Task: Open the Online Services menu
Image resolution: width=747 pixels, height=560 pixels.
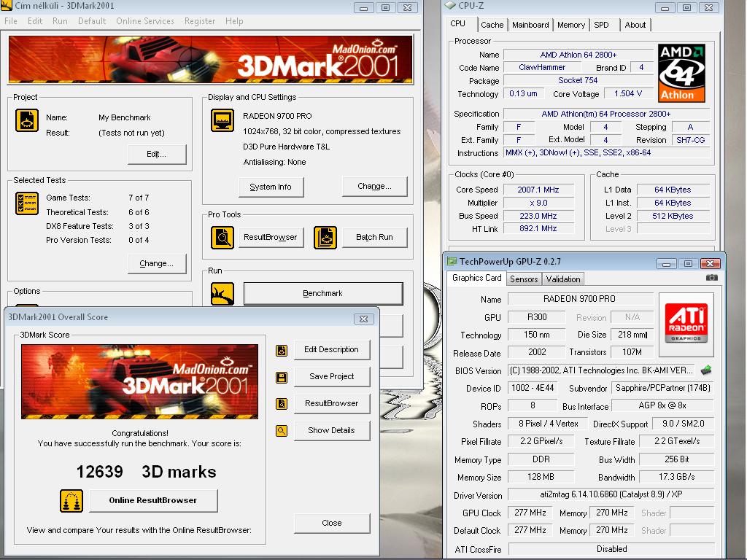Action: pyautogui.click(x=145, y=21)
